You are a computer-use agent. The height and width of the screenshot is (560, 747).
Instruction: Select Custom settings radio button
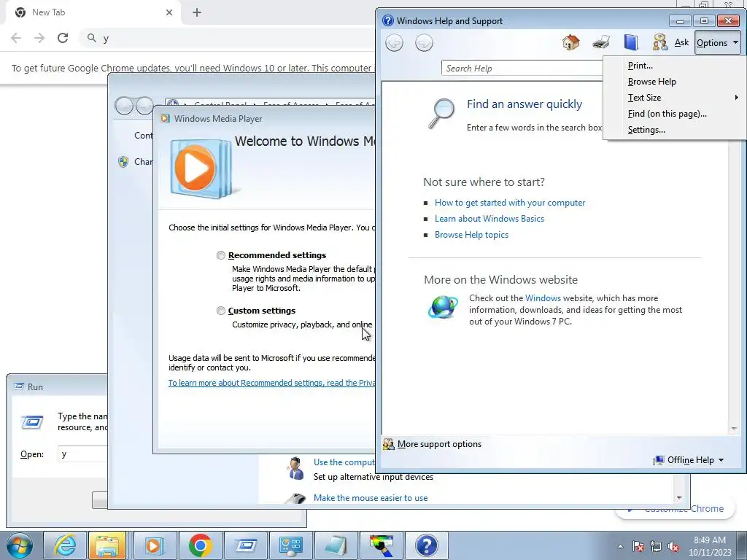[220, 311]
